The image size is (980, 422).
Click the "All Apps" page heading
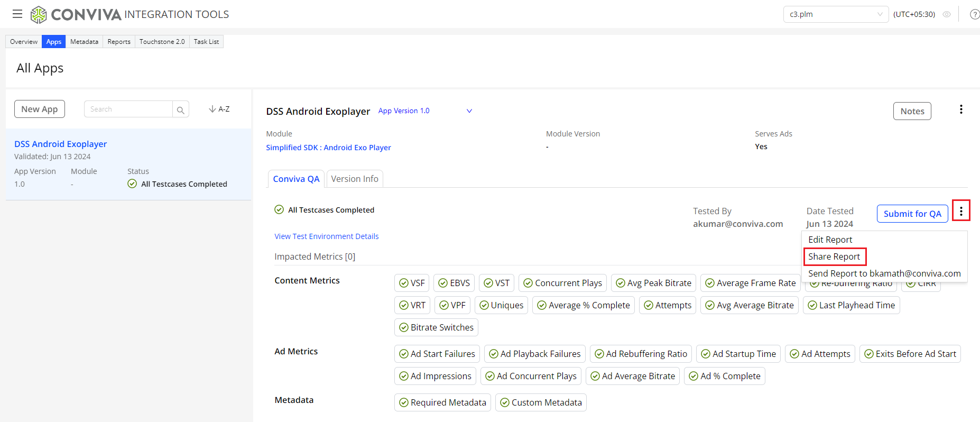40,68
